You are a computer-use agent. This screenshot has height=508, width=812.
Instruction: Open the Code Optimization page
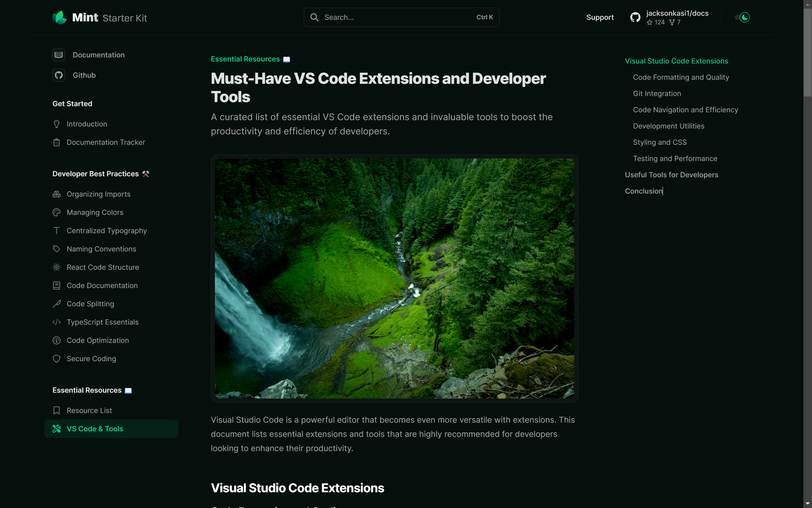click(98, 340)
